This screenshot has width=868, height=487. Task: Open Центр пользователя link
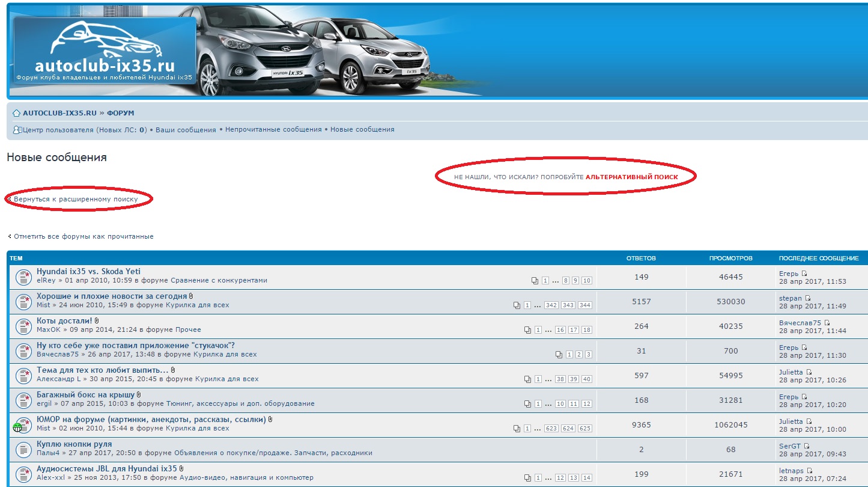[58, 129]
